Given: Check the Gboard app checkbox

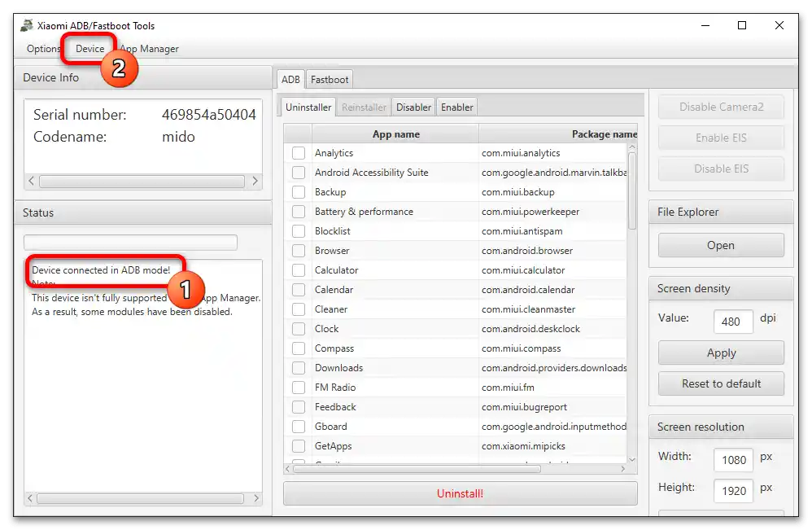Looking at the screenshot, I should coord(299,427).
